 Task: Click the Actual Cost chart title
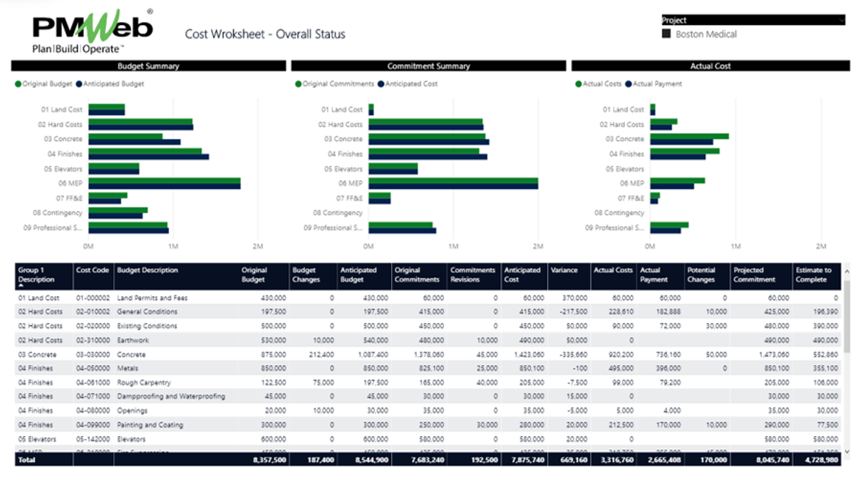(711, 66)
